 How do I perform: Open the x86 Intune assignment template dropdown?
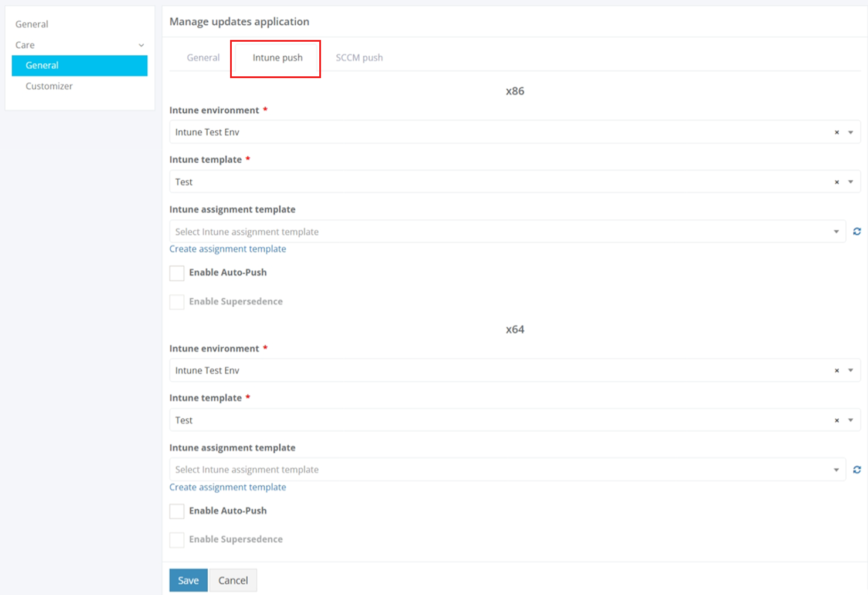pyautogui.click(x=836, y=232)
